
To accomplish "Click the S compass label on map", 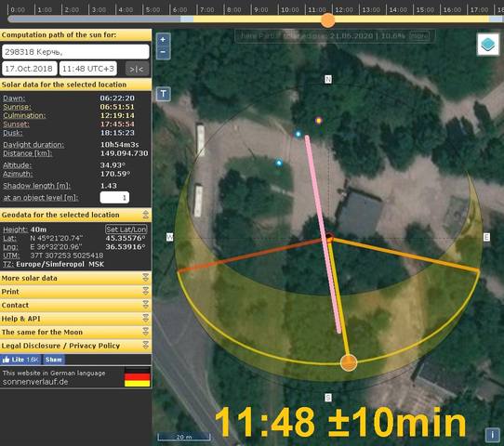I will (328, 398).
